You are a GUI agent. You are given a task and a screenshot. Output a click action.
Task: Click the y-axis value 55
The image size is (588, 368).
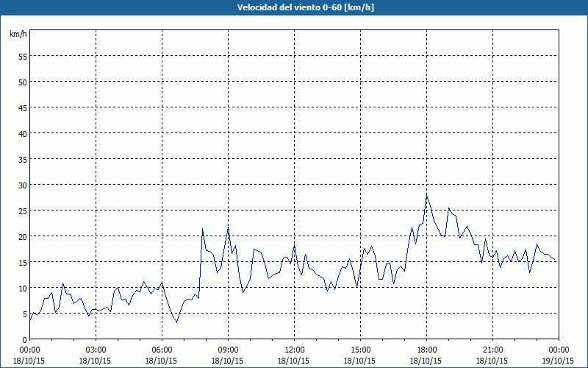click(23, 57)
